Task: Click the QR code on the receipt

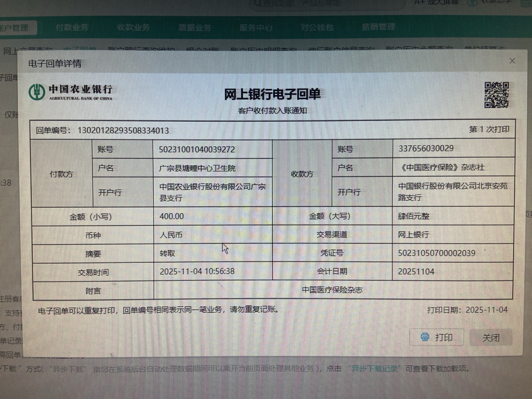Action: pos(496,95)
